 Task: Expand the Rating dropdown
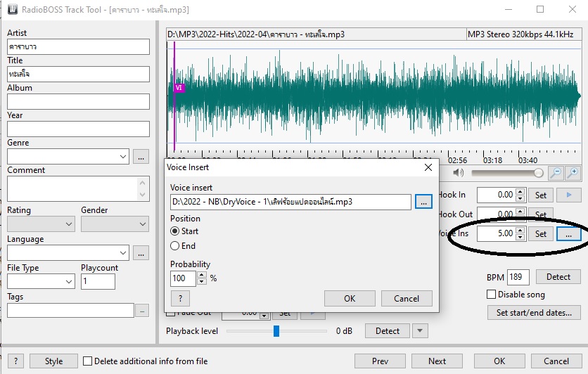[69, 224]
